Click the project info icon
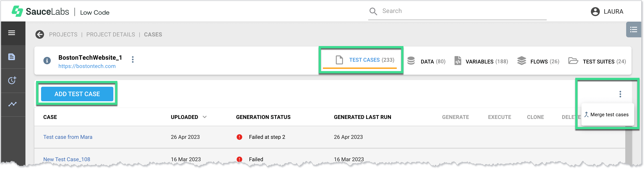Image resolution: width=644 pixels, height=169 pixels. coord(47,61)
